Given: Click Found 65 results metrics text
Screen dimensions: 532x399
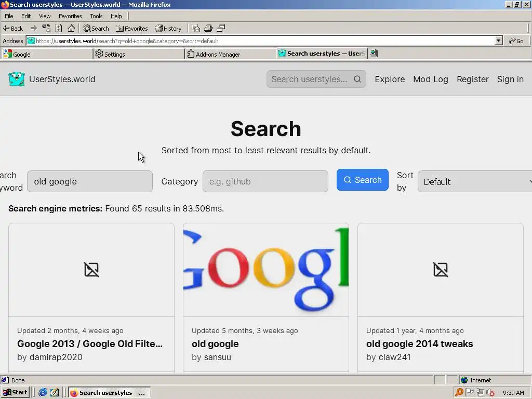Looking at the screenshot, I should point(165,208).
